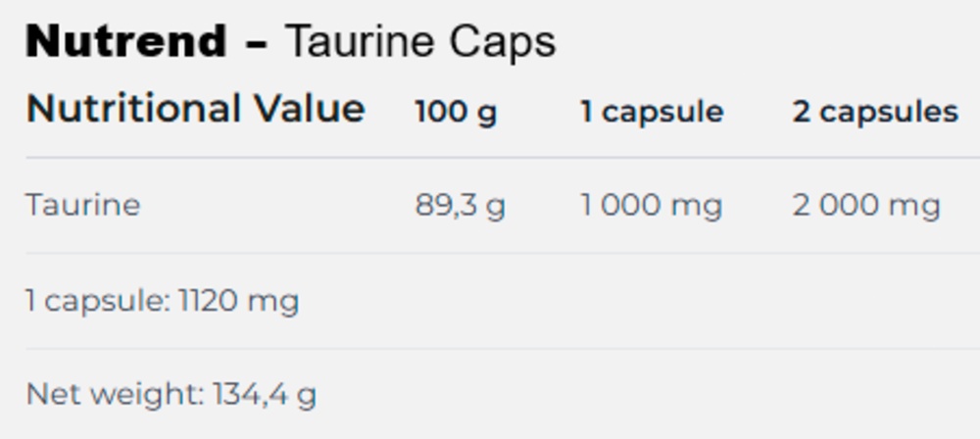This screenshot has height=439, width=980.
Task: Select the 100 g column header
Action: point(456,113)
